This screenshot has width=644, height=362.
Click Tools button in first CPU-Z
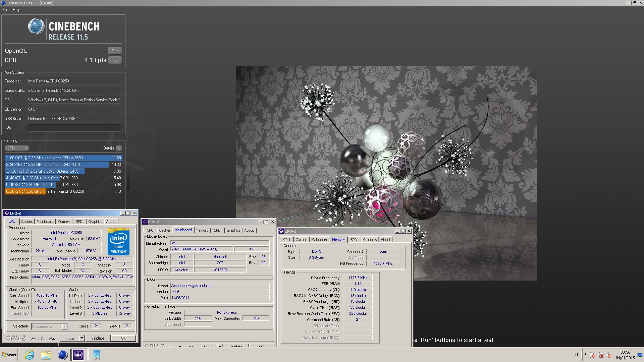tap(70, 339)
